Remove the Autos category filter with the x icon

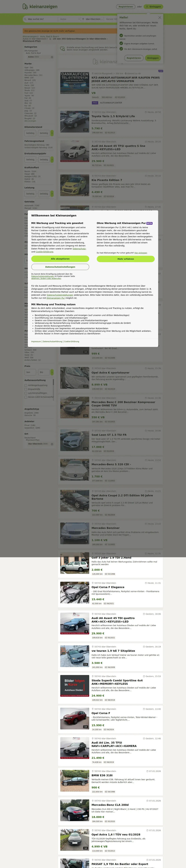[x=52, y=57]
